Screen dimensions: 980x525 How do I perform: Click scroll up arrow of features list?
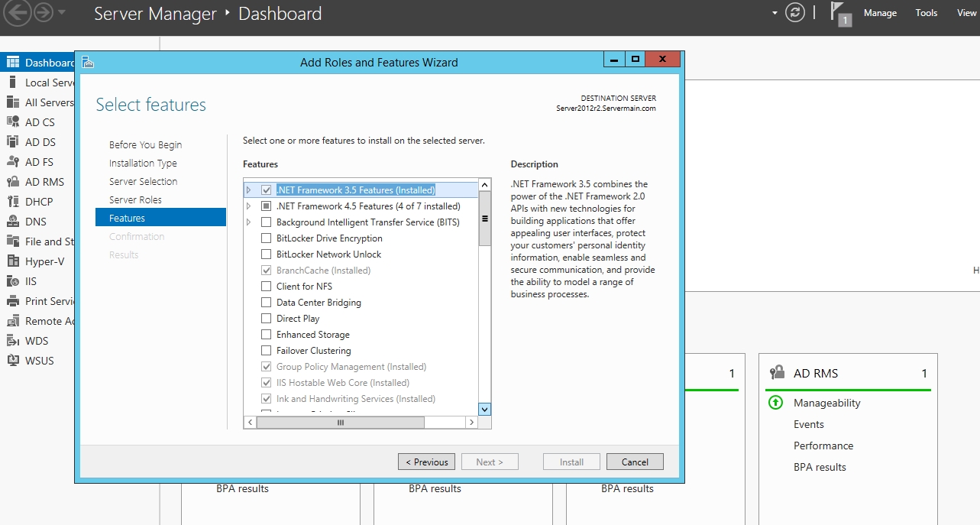[484, 185]
